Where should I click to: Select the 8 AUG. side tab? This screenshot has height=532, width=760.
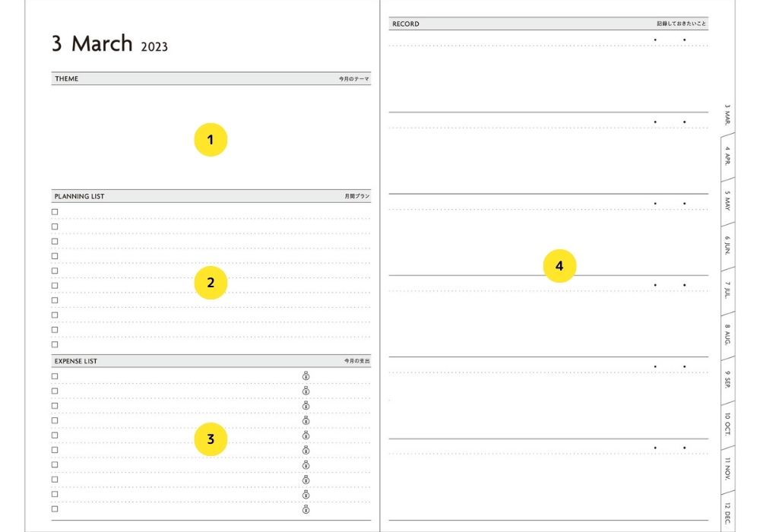727,335
